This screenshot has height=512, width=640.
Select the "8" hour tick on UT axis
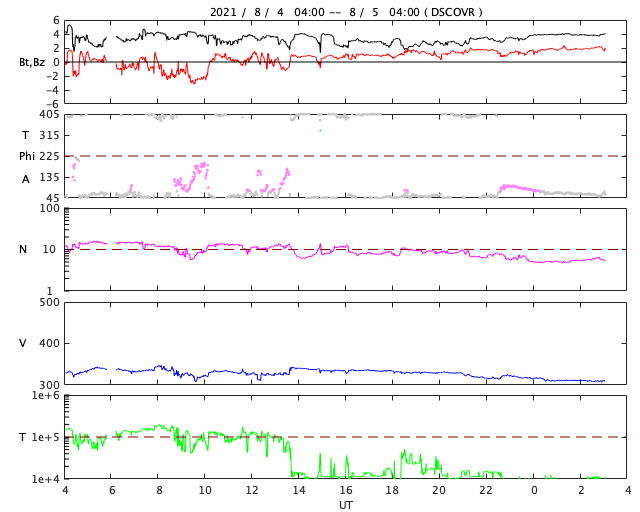(x=159, y=490)
